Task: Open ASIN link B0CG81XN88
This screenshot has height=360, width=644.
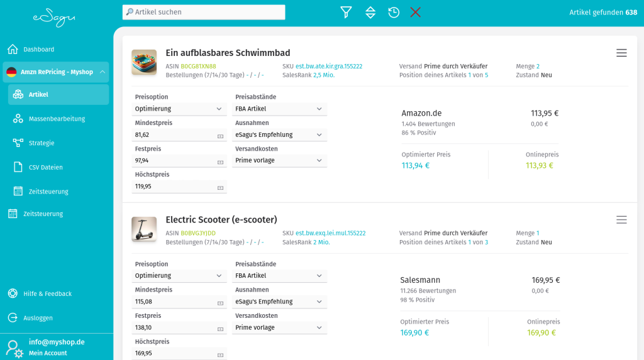Action: tap(198, 66)
